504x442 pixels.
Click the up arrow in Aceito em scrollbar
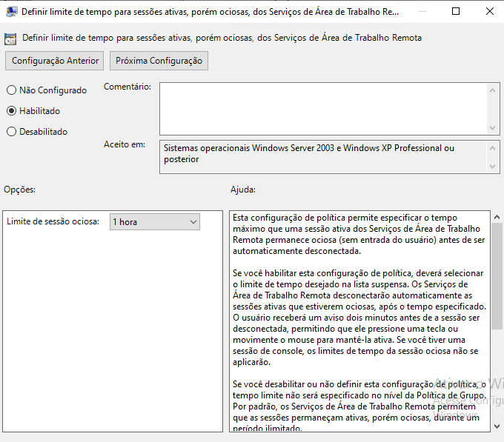pyautogui.click(x=494, y=147)
